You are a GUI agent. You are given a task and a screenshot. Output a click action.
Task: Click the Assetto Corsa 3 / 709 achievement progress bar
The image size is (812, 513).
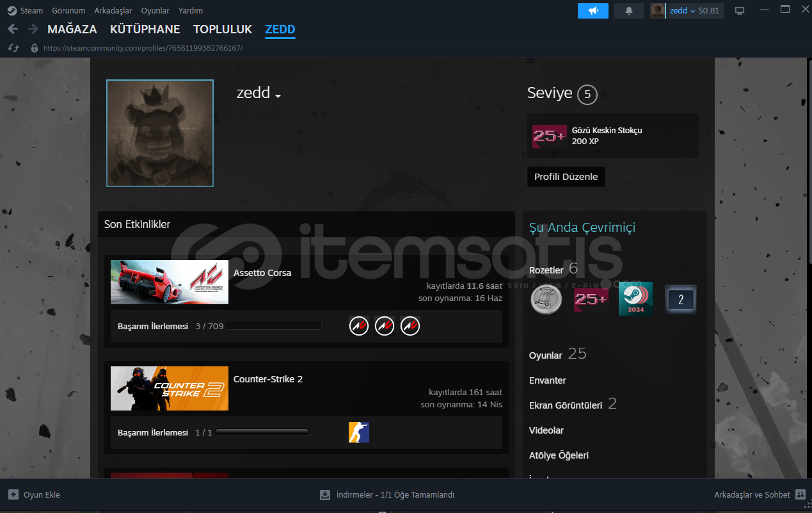click(x=274, y=326)
